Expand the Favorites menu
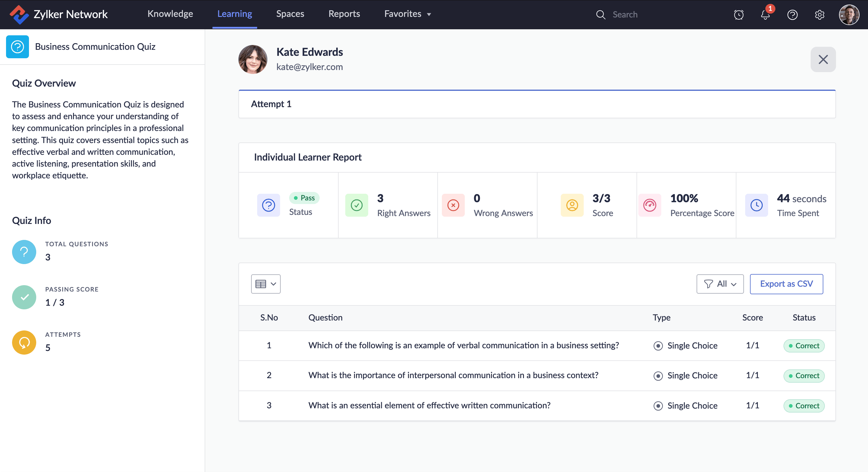The image size is (868, 472). (407, 14)
